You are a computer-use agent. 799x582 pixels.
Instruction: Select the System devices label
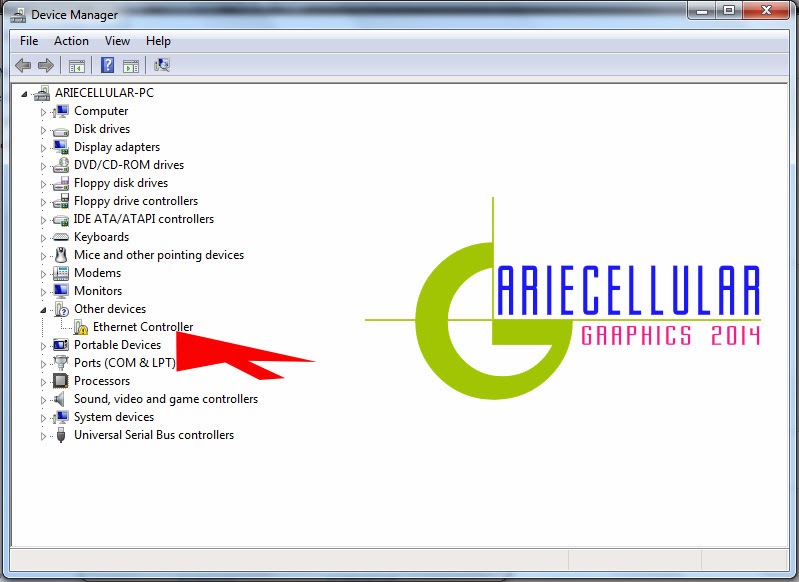114,417
